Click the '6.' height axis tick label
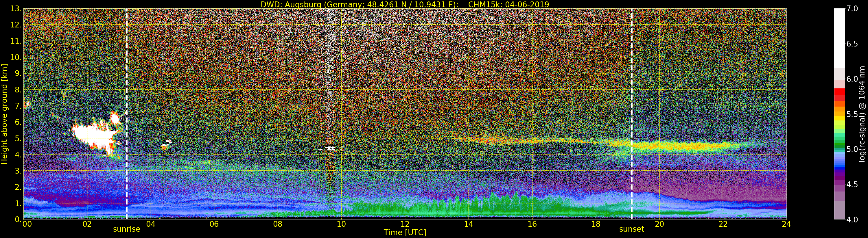 18,122
